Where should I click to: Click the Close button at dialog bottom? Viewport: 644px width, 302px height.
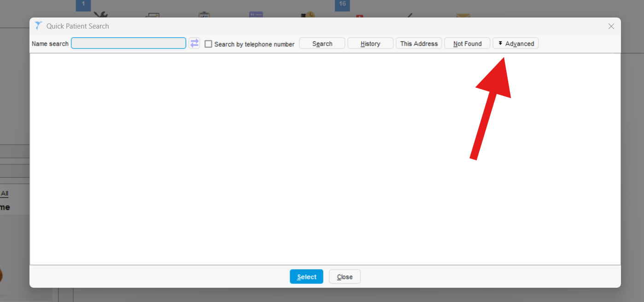pyautogui.click(x=345, y=277)
